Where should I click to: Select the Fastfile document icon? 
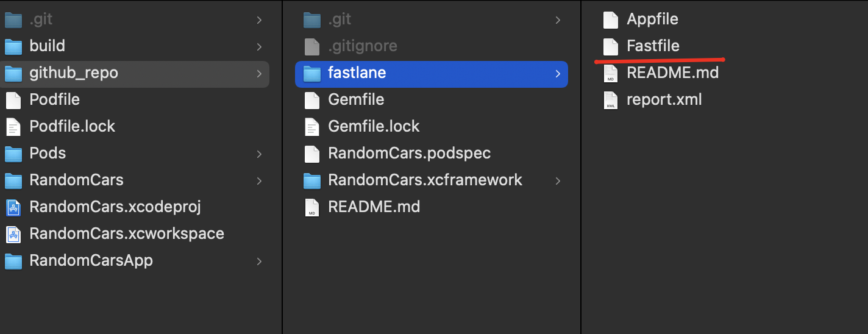click(x=611, y=46)
